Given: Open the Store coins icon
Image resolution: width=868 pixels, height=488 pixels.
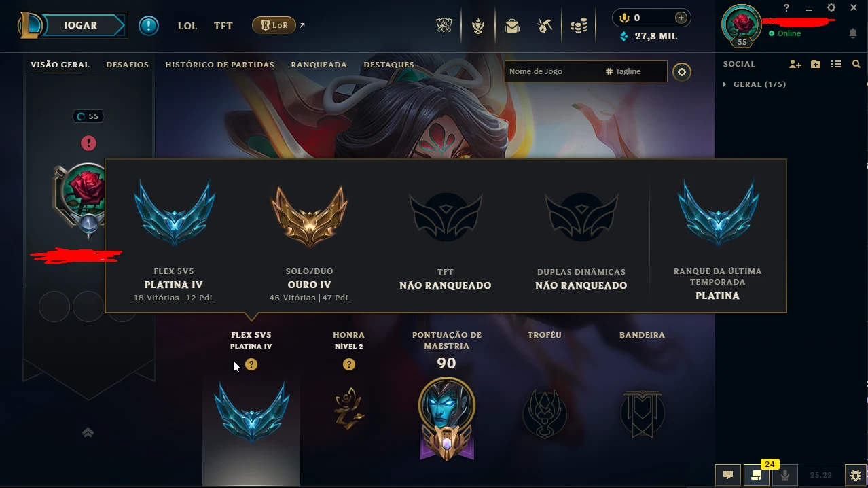Looking at the screenshot, I should tap(578, 26).
